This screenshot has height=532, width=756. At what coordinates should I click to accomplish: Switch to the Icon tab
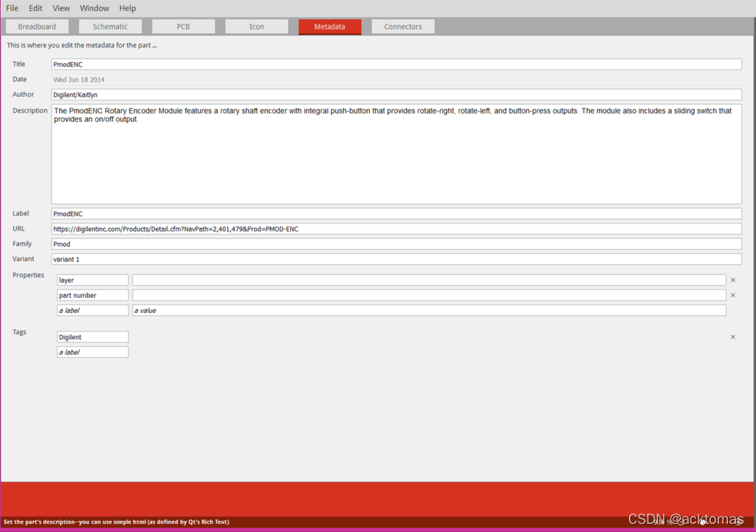click(256, 27)
